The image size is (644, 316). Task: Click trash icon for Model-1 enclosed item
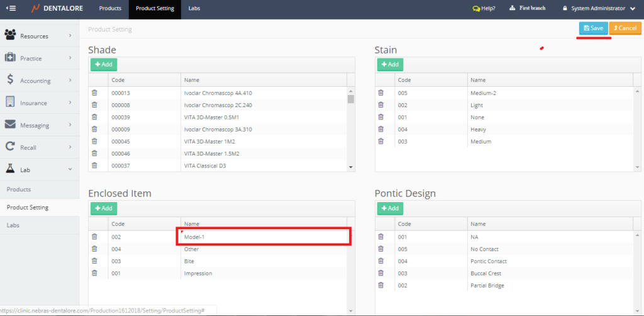point(95,237)
